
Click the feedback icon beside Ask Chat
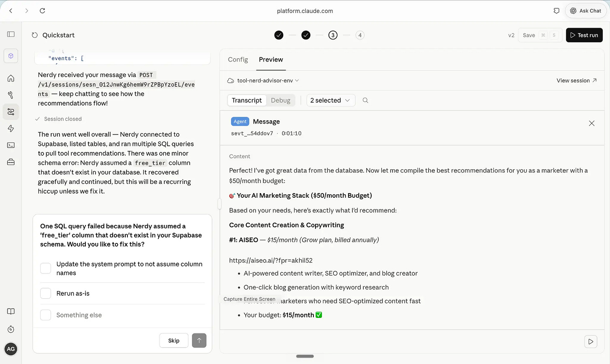click(x=556, y=11)
